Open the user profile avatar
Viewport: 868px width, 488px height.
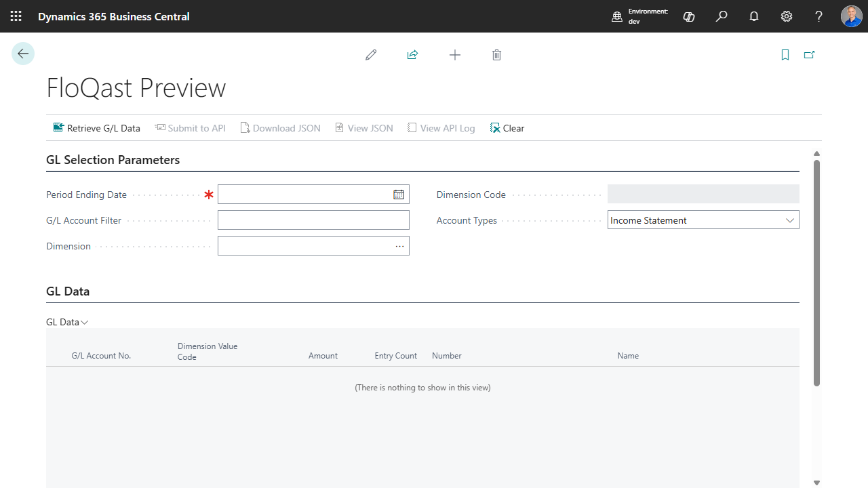852,16
